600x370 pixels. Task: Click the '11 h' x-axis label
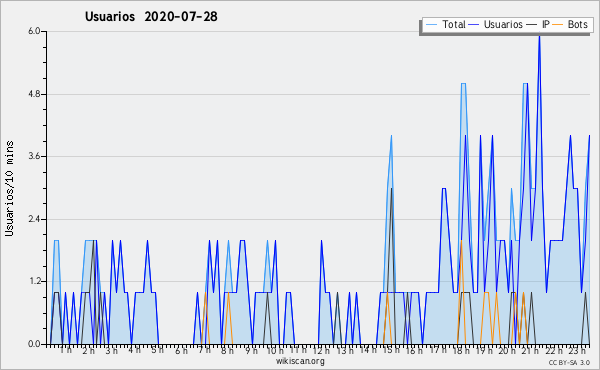tap(298, 350)
